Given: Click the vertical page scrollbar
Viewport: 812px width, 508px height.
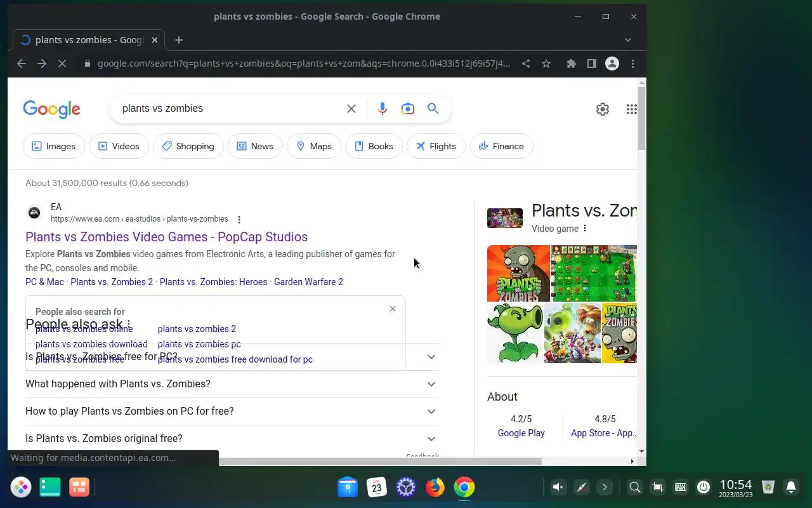Looking at the screenshot, I should pos(641,118).
